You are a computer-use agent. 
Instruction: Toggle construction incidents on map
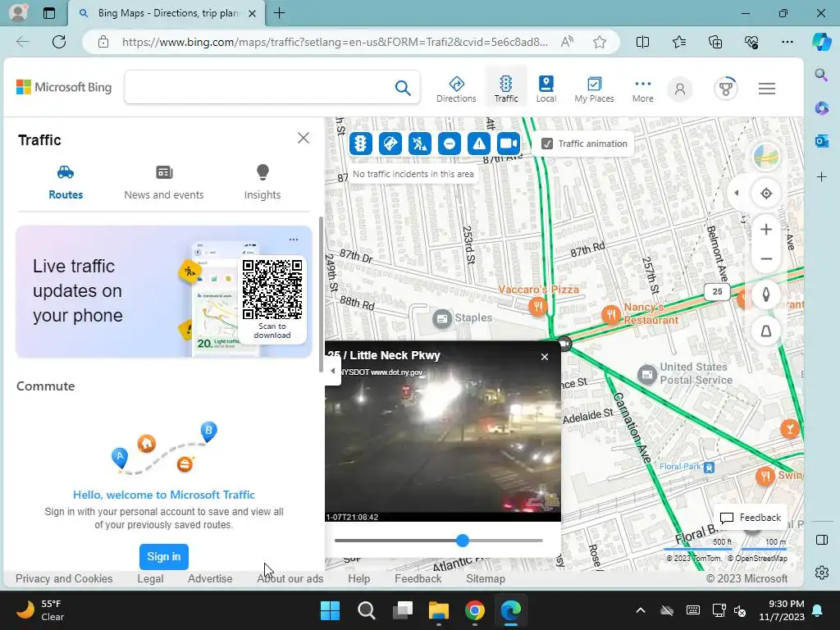pyautogui.click(x=390, y=144)
